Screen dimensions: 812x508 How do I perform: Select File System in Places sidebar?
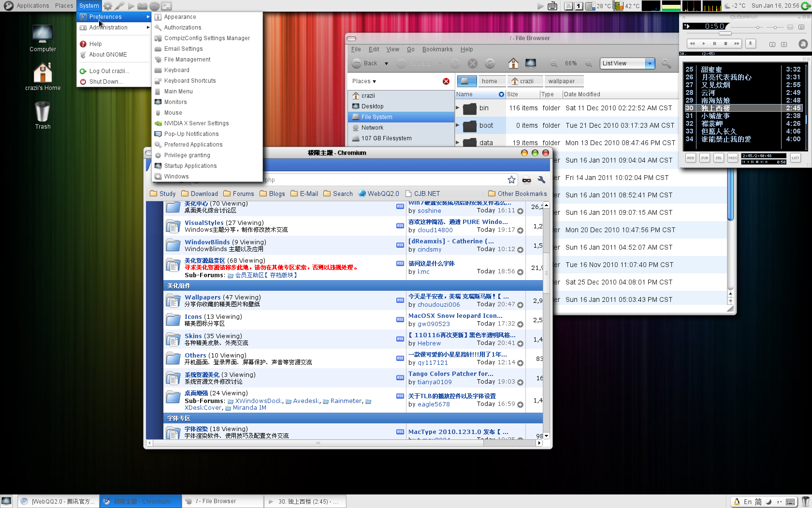401,117
